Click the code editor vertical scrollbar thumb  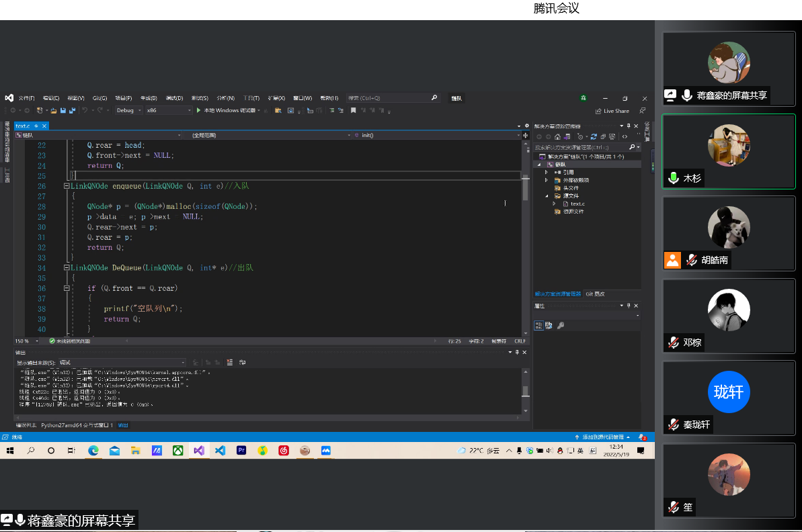(x=525, y=189)
